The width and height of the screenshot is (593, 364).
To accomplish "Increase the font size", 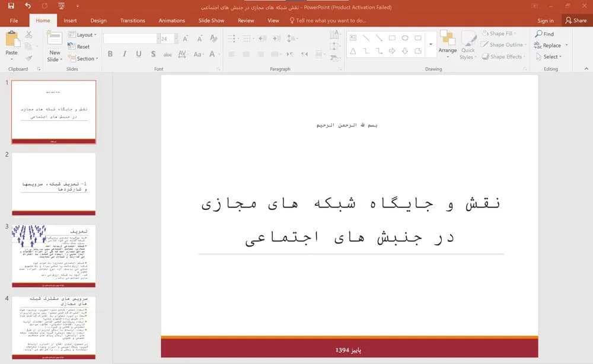I will click(185, 39).
